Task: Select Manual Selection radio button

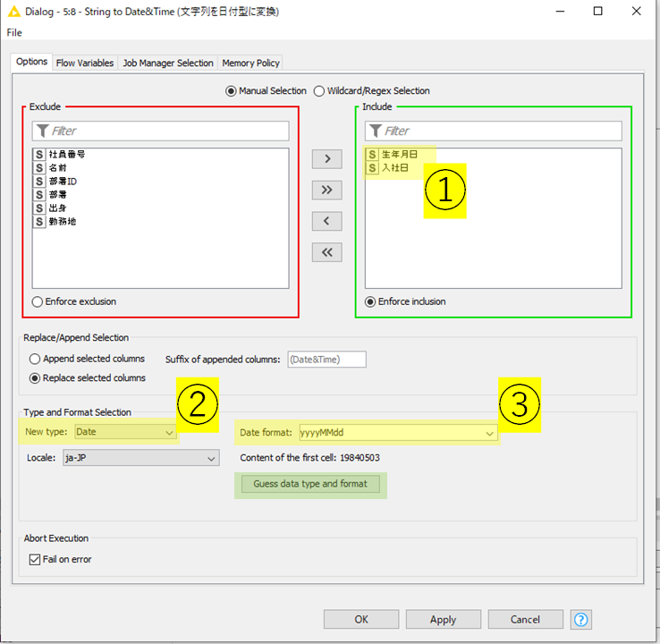Action: [x=231, y=91]
